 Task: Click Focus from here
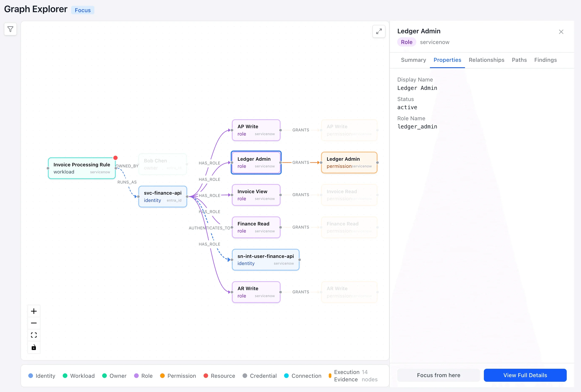438,375
